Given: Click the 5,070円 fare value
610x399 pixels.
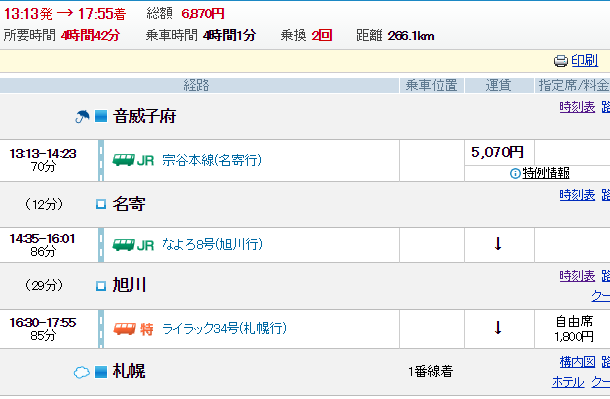Looking at the screenshot, I should pyautogui.click(x=497, y=152).
